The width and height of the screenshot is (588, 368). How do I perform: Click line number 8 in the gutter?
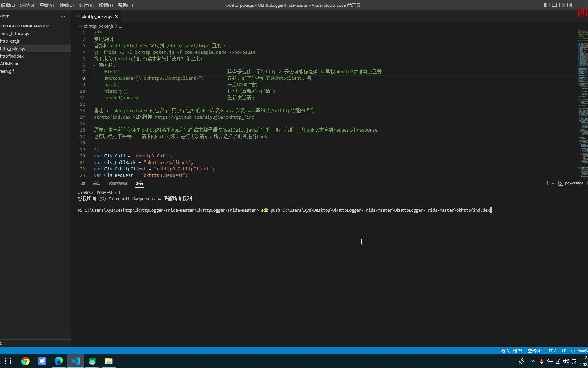click(83, 78)
